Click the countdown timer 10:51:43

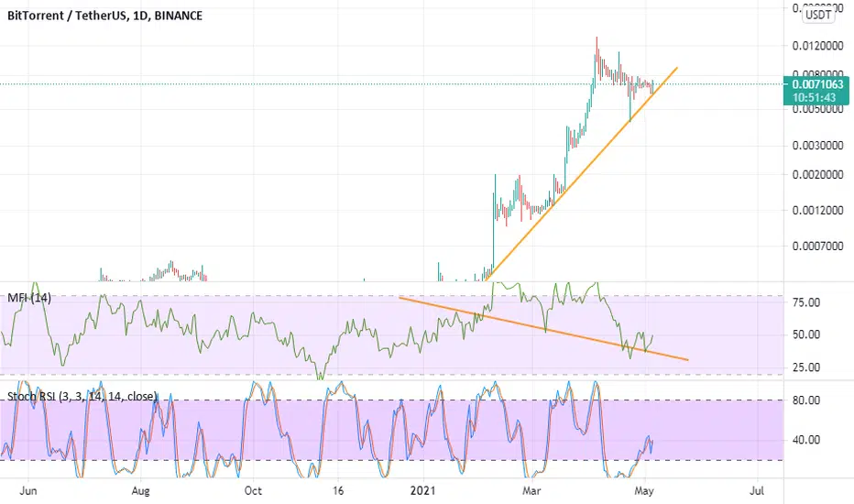814,97
